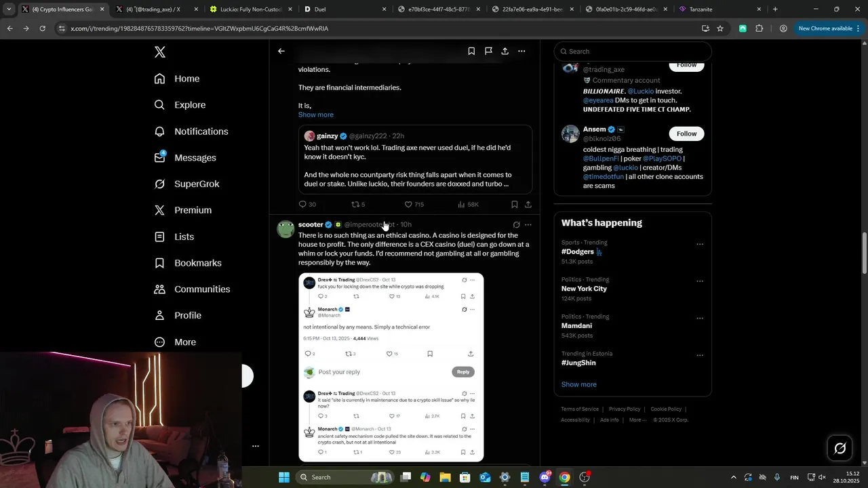This screenshot has height=488, width=868.
Task: Open scooter's profile avatar
Action: pyautogui.click(x=285, y=229)
